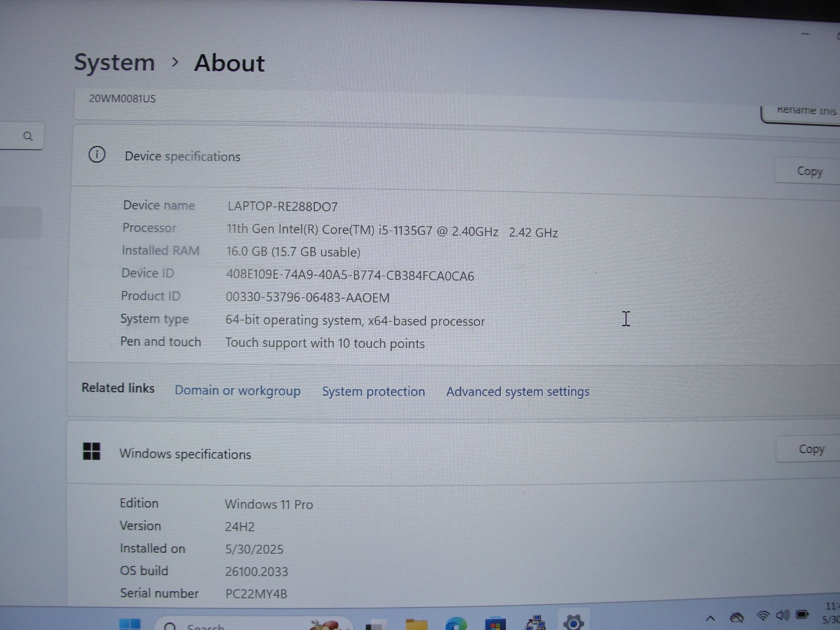Open Task View from the taskbar

(x=376, y=625)
